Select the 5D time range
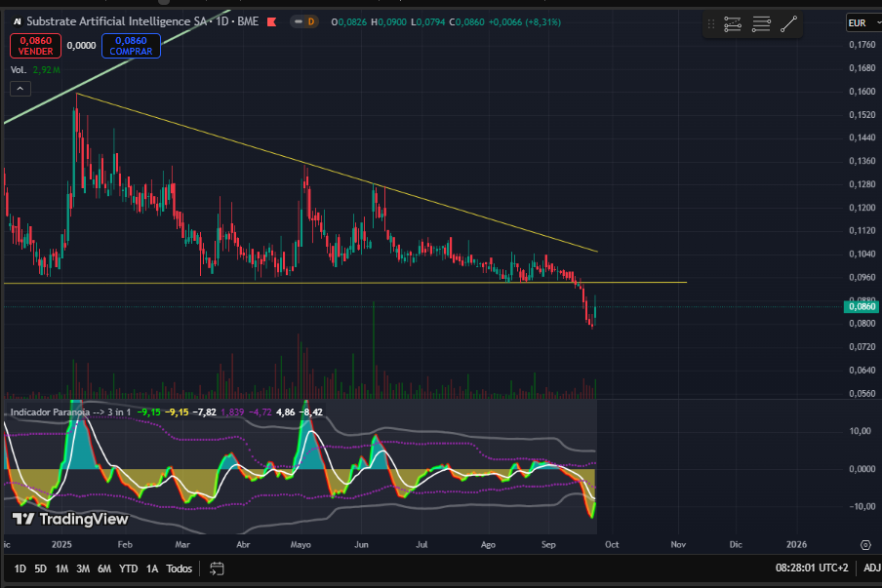This screenshot has width=882, height=588. click(41, 568)
